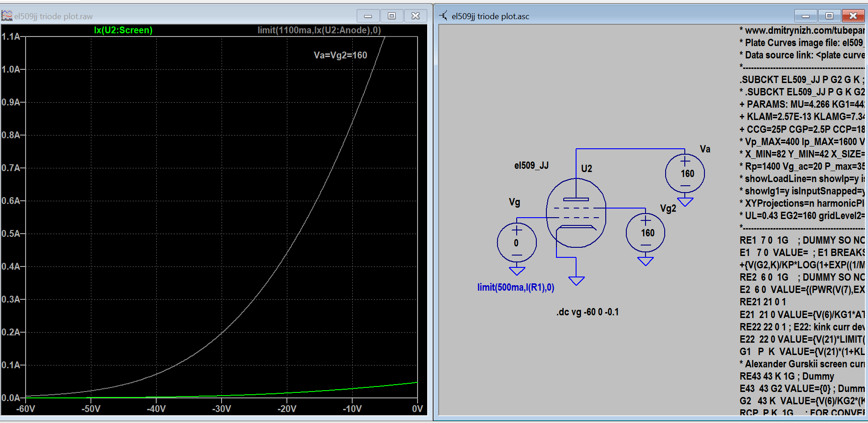
Task: Maximize the el509jj triode plot.raw window
Action: pos(392,16)
